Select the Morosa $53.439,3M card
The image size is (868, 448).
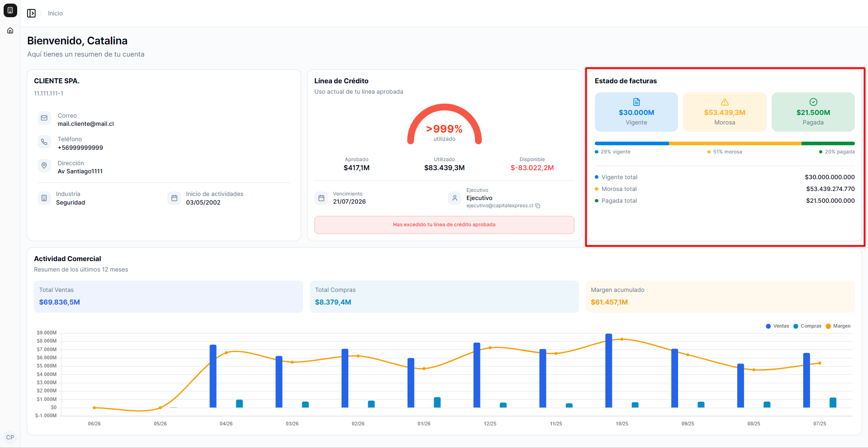pyautogui.click(x=725, y=112)
